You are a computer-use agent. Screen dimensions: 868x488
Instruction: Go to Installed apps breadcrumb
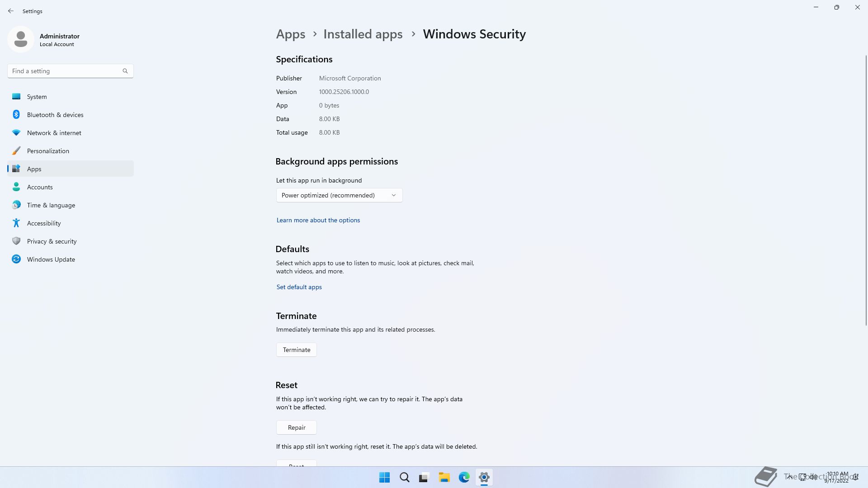click(x=363, y=34)
